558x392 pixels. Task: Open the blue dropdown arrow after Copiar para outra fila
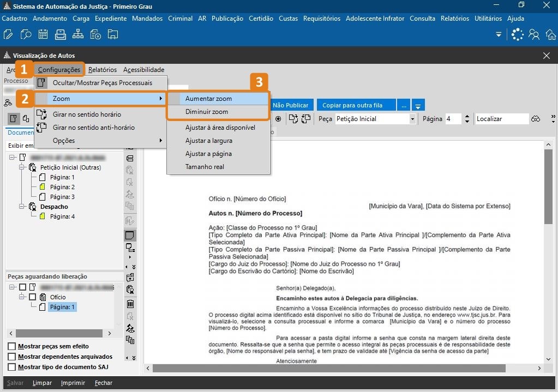pyautogui.click(x=418, y=105)
